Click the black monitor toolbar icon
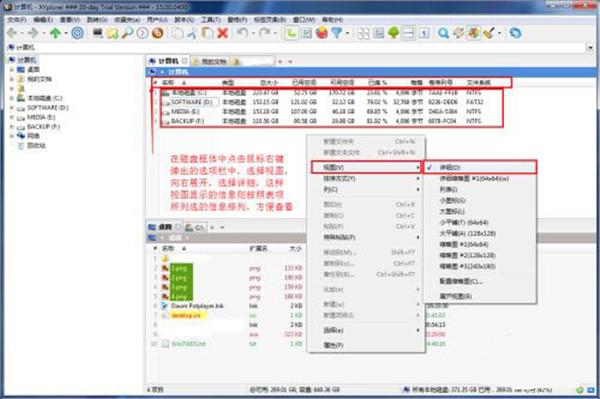Screen dimensions: 600x399 point(98,33)
